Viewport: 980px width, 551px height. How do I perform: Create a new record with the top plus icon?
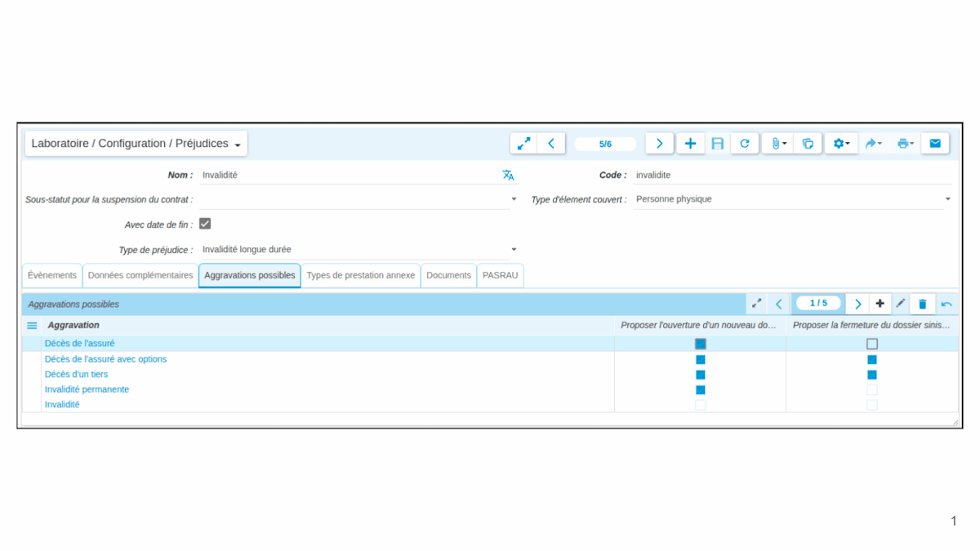[690, 144]
